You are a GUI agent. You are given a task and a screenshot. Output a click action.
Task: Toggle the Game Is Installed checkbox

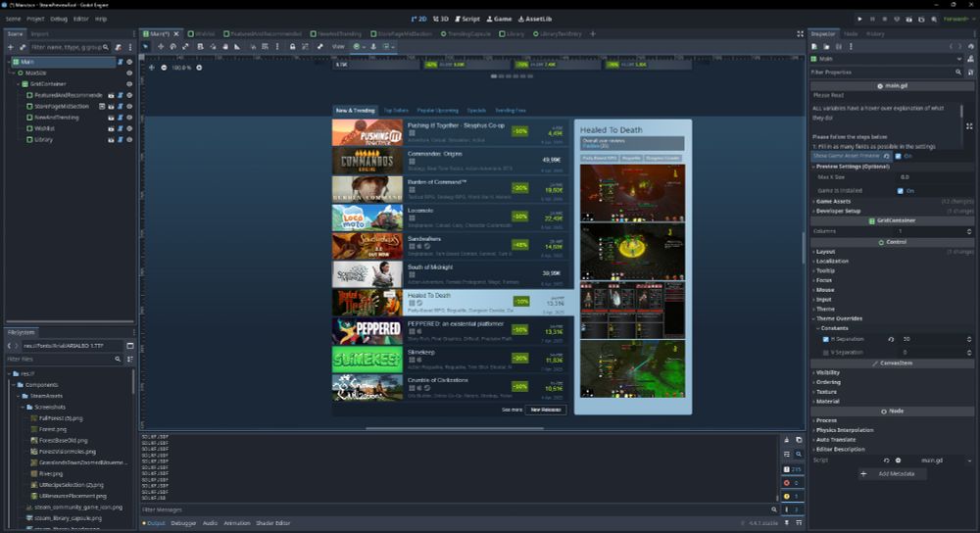click(900, 191)
